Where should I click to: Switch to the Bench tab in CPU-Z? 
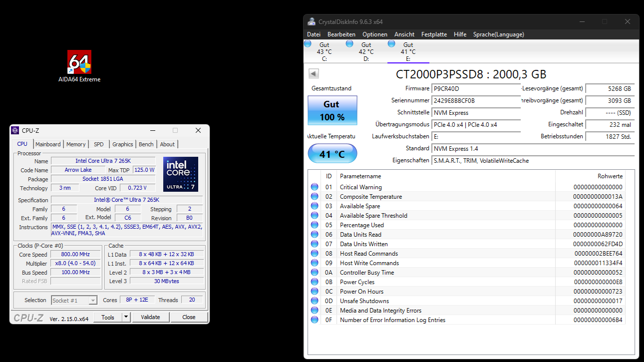[146, 144]
